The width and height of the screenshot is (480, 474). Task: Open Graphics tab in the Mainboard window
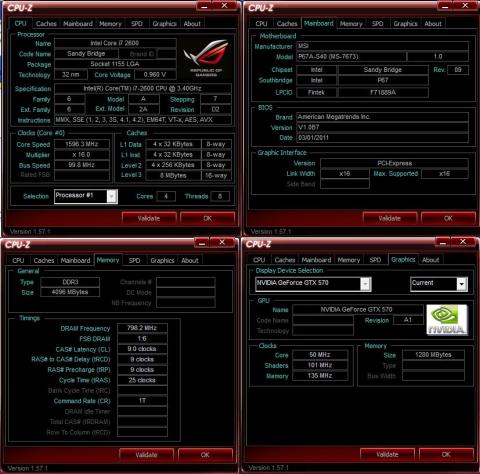click(x=405, y=24)
